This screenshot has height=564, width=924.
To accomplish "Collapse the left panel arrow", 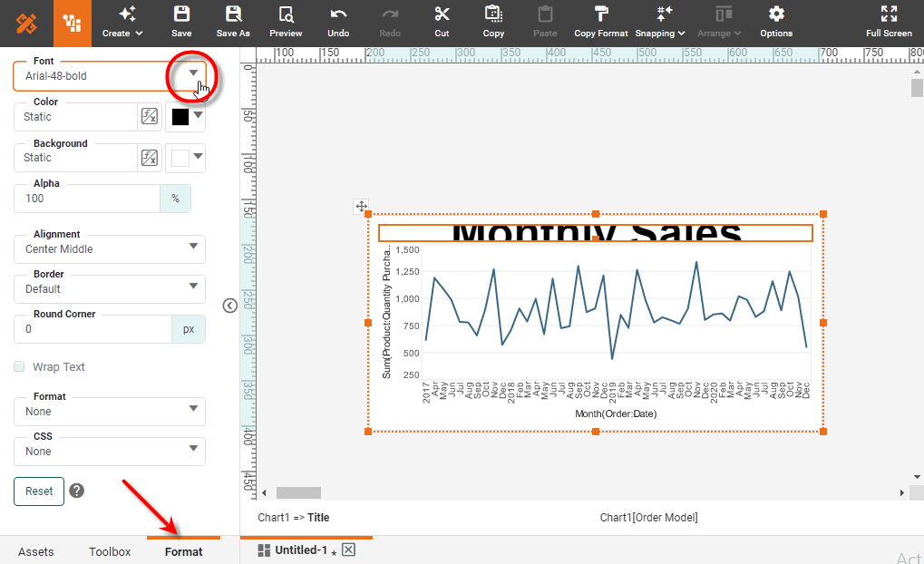I will pyautogui.click(x=229, y=306).
